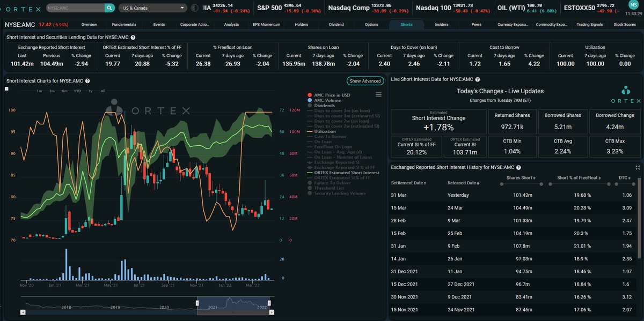The width and height of the screenshot is (644, 321).
Task: Toggle Threshold List legend series
Action: tap(325, 188)
